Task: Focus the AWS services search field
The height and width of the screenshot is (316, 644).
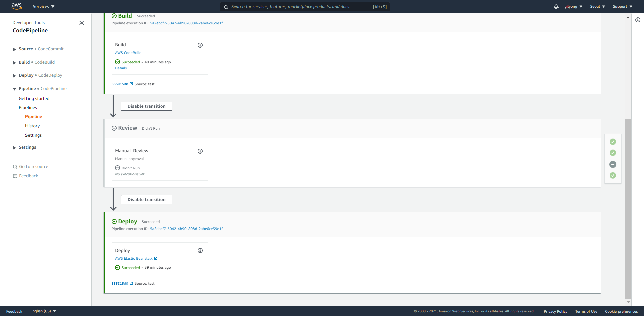Action: [x=305, y=7]
